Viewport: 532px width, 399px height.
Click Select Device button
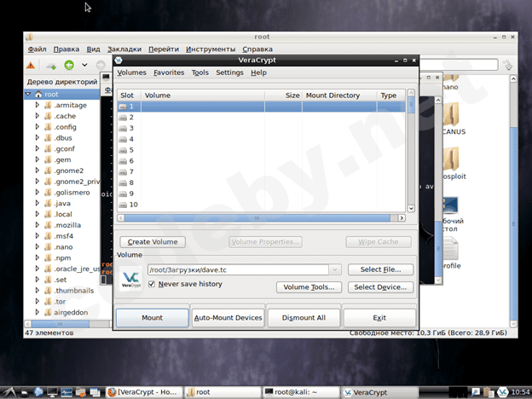(380, 287)
